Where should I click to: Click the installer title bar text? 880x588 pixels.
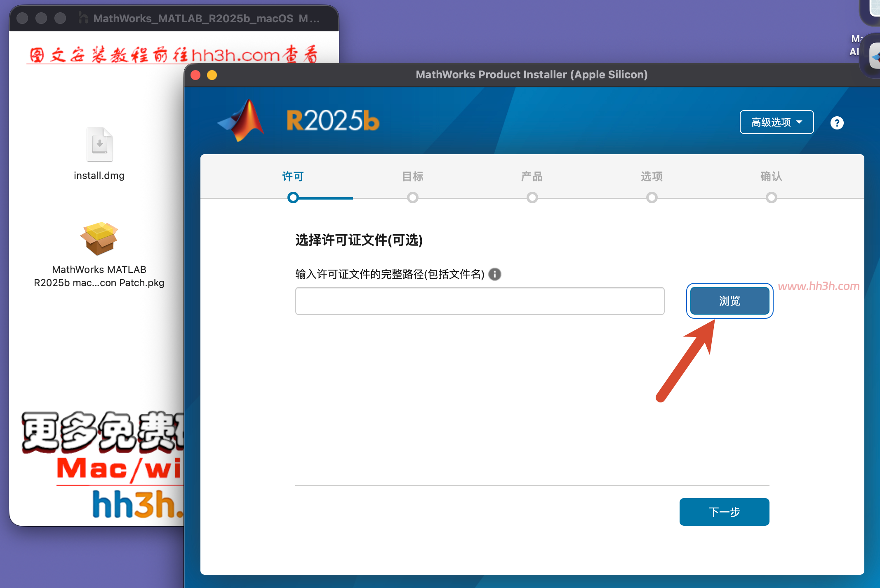click(x=532, y=75)
